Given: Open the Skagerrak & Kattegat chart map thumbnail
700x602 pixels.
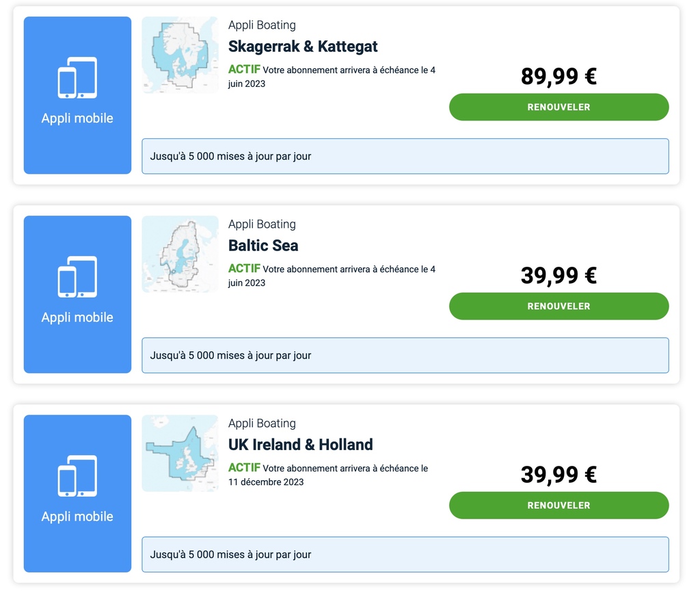Looking at the screenshot, I should pyautogui.click(x=180, y=55).
